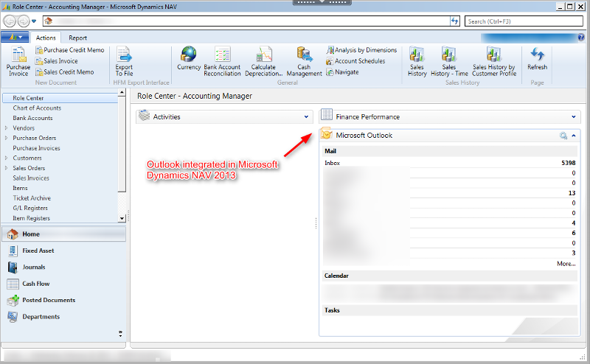The image size is (590, 364).
Task: Customize the Microsoft Outlook part via gear
Action: [x=563, y=136]
